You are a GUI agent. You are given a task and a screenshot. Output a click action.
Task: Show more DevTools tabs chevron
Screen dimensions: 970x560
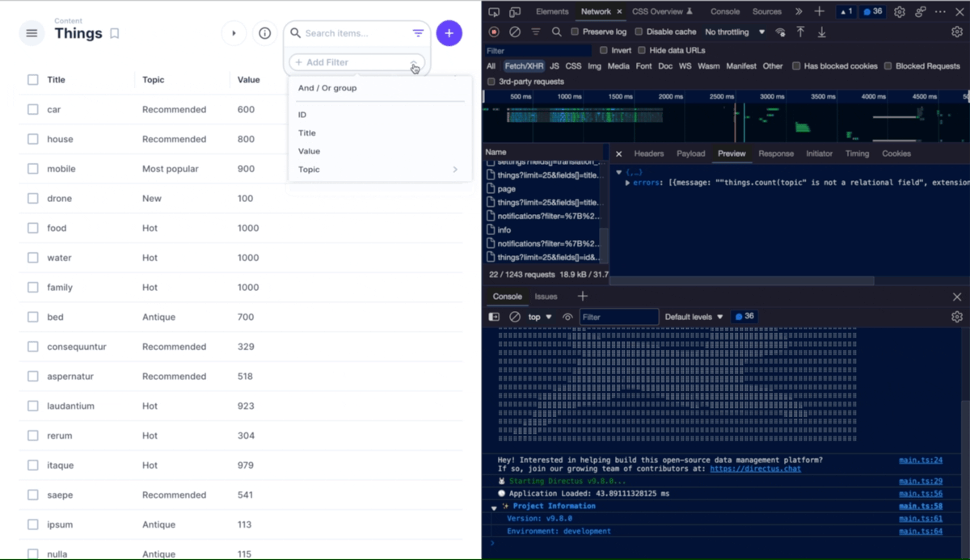tap(799, 11)
